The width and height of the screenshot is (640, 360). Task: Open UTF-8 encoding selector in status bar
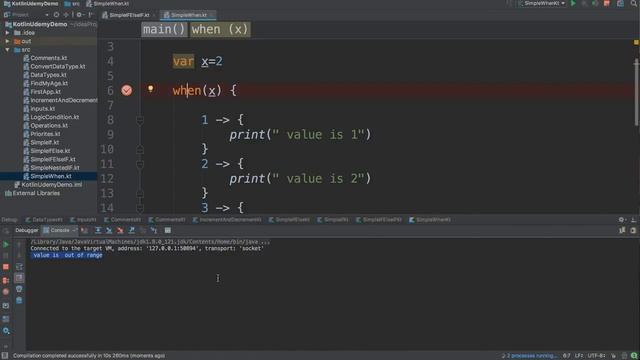596,356
